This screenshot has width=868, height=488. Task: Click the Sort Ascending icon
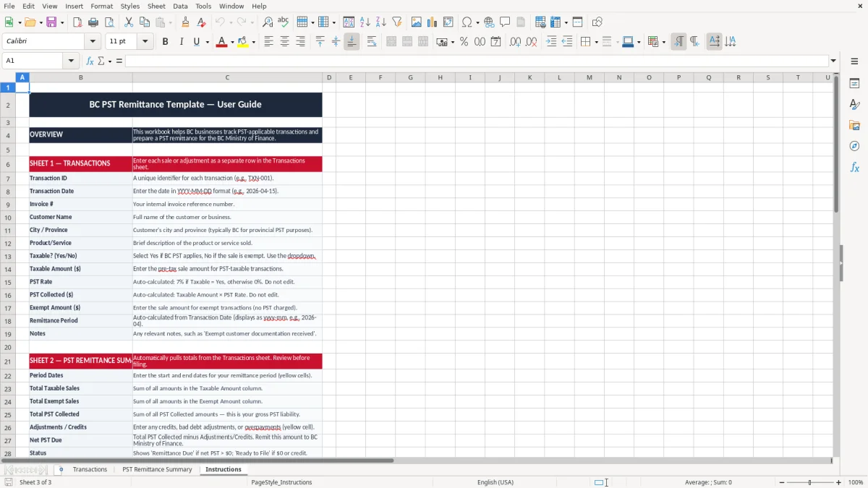[x=365, y=22]
